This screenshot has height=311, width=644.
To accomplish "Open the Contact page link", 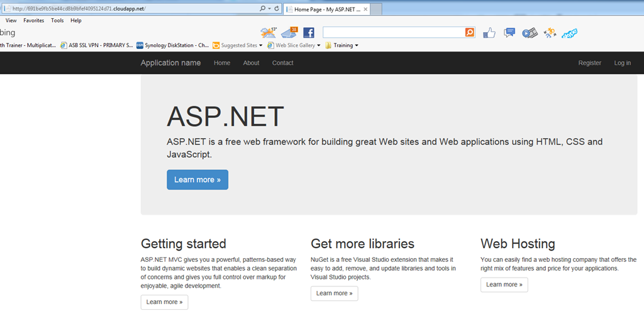I will 282,63.
